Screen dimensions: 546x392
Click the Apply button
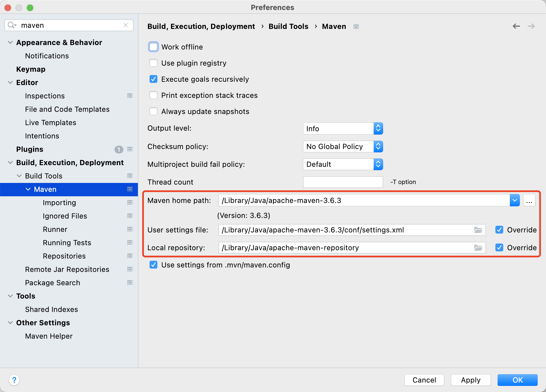pos(470,380)
